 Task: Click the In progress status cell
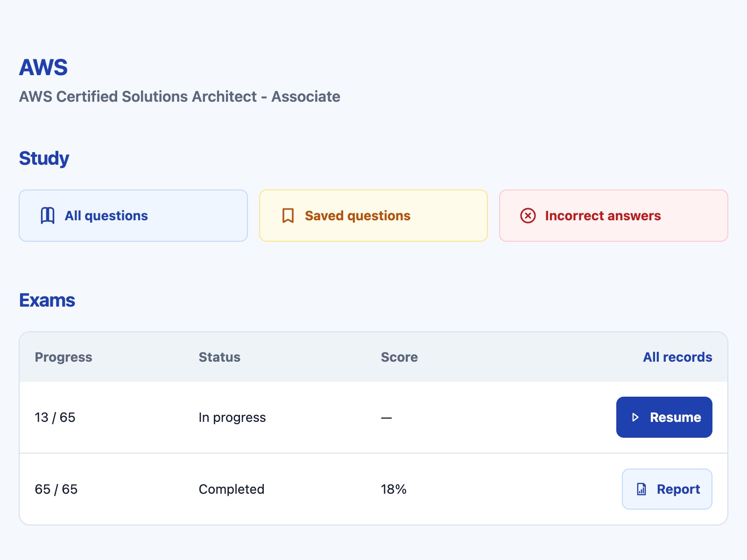232,417
